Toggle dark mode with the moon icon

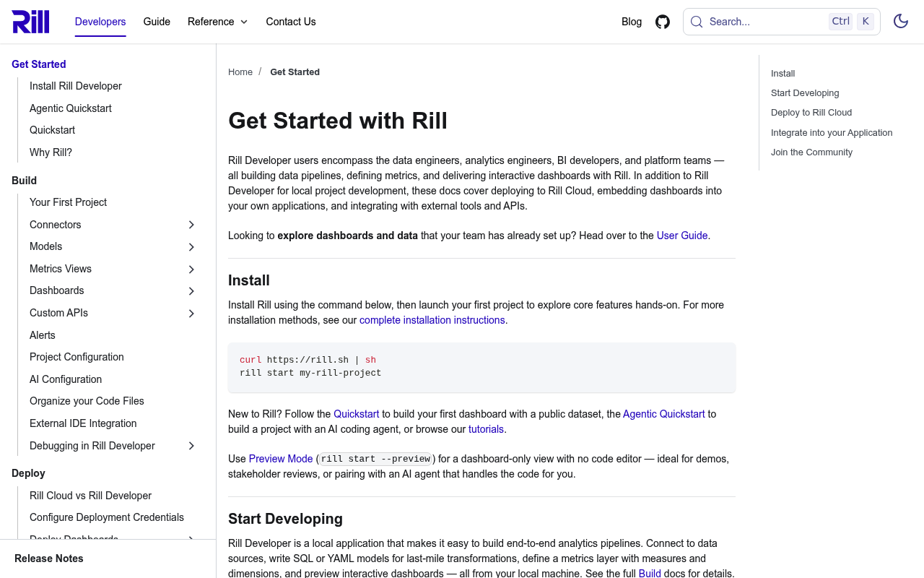tap(901, 21)
